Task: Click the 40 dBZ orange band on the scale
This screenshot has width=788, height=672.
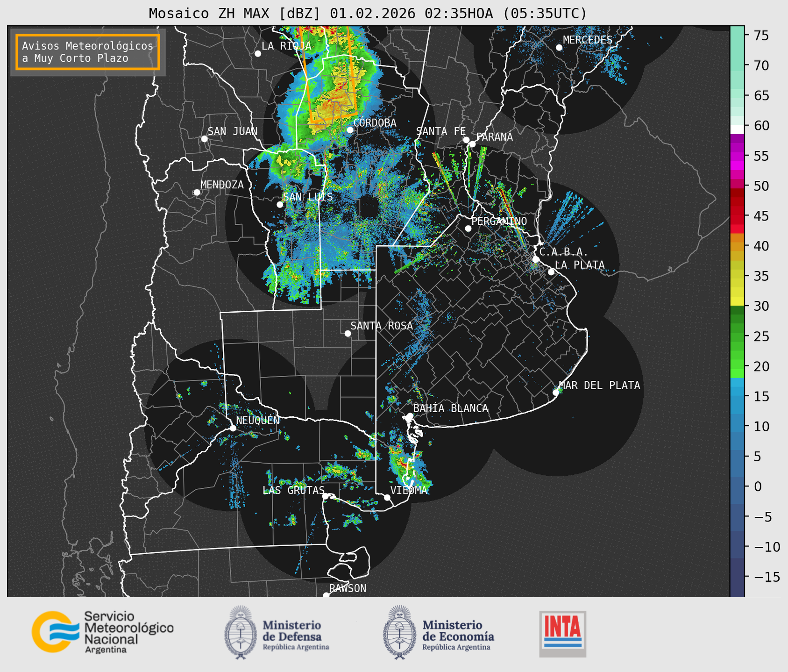Action: (737, 246)
